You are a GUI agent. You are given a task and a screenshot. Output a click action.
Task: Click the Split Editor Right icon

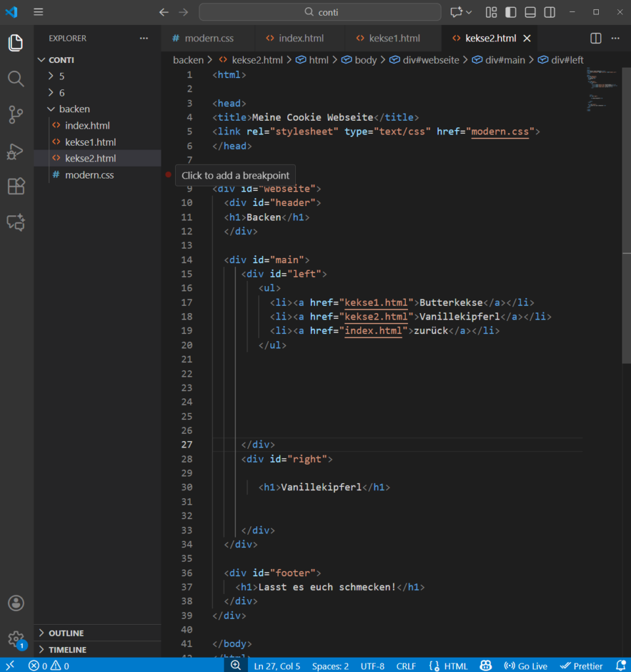[x=596, y=39]
